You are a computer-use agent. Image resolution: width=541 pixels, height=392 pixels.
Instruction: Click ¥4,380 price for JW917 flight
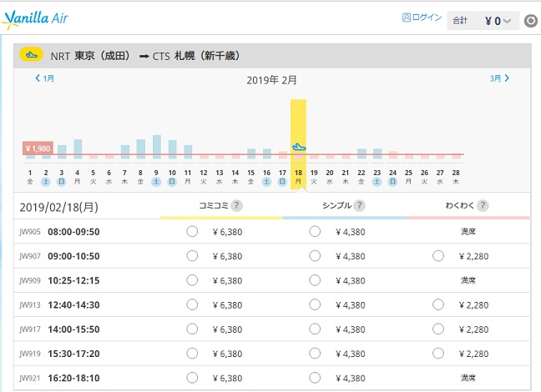click(x=350, y=329)
